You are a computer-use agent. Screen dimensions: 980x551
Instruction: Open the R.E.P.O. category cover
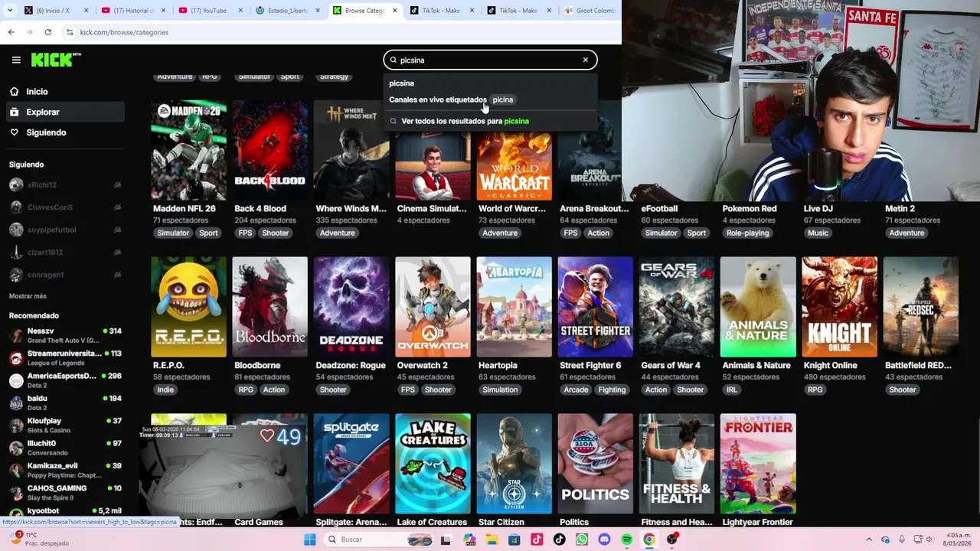(x=188, y=307)
